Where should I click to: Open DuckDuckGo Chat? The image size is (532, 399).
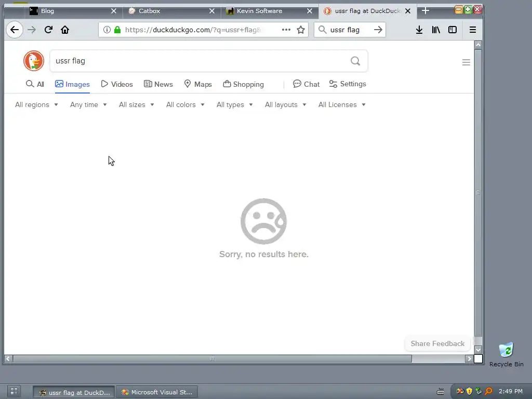[x=306, y=84]
